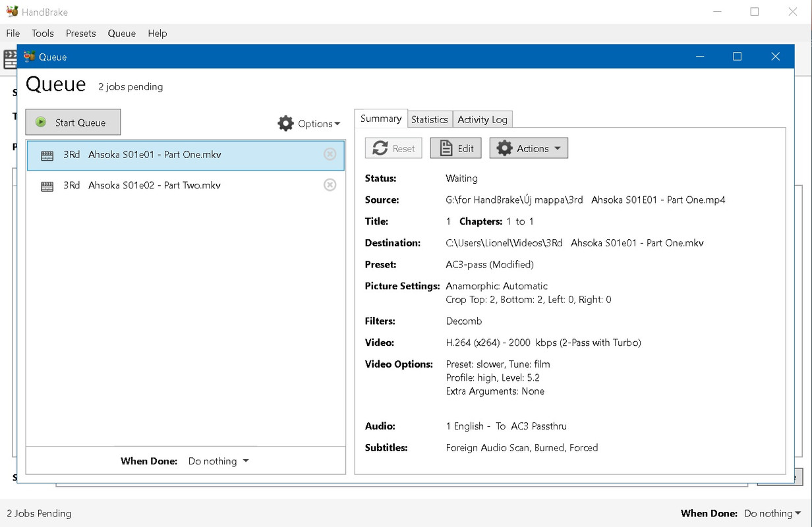
Task: Click the Crop Top, Bottom, Left, Right text
Action: [529, 299]
